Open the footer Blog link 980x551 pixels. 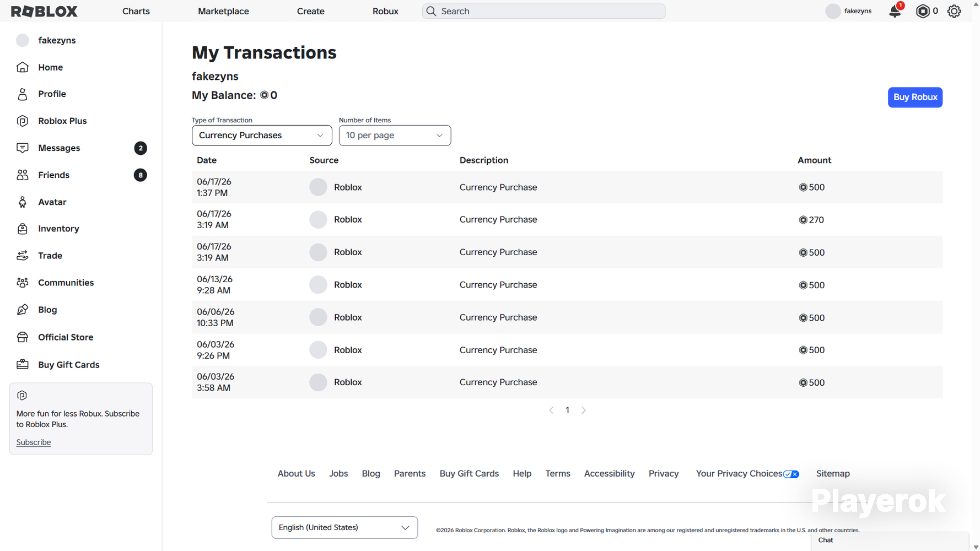(371, 474)
